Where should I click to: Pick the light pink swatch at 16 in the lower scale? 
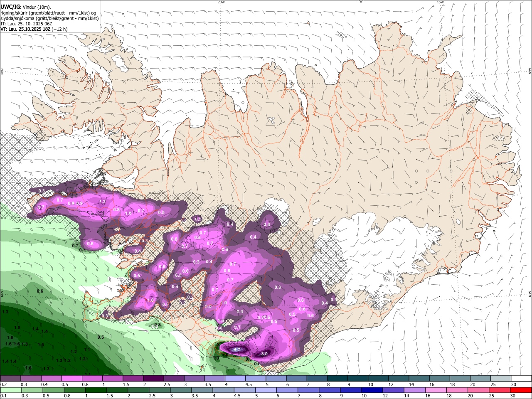click(436, 390)
